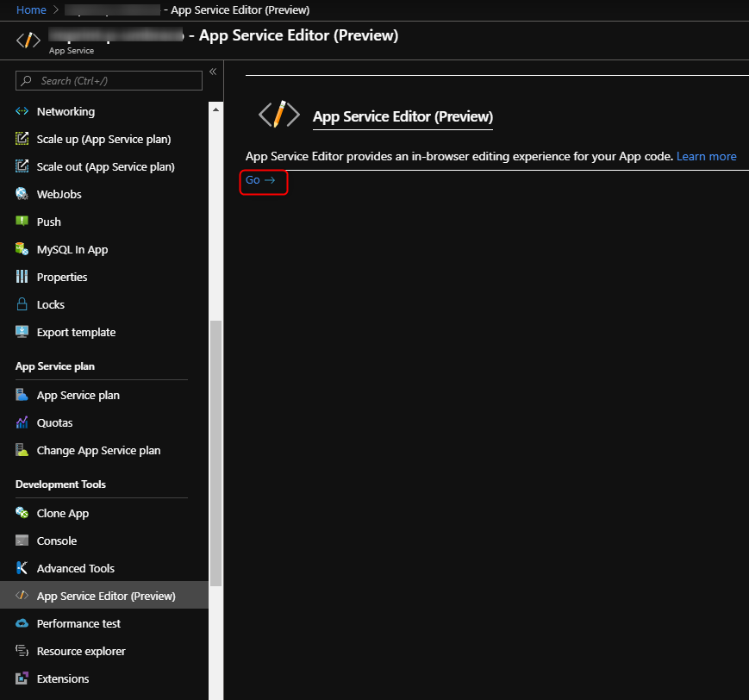Open Export template menu item
Viewport: 749px width, 700px height.
76,332
